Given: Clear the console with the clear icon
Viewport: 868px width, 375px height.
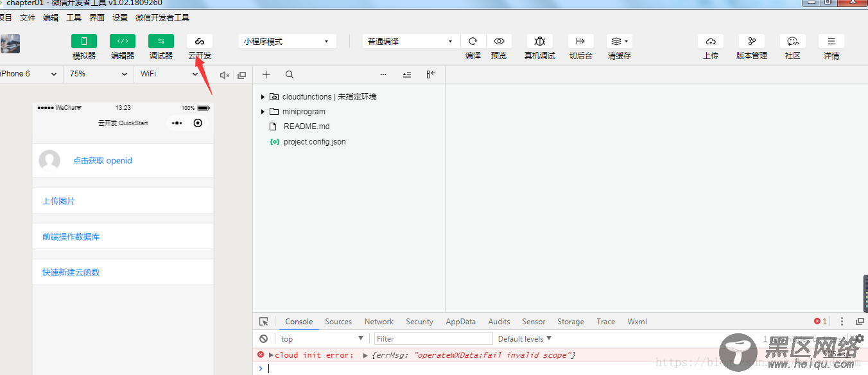Looking at the screenshot, I should (x=264, y=339).
